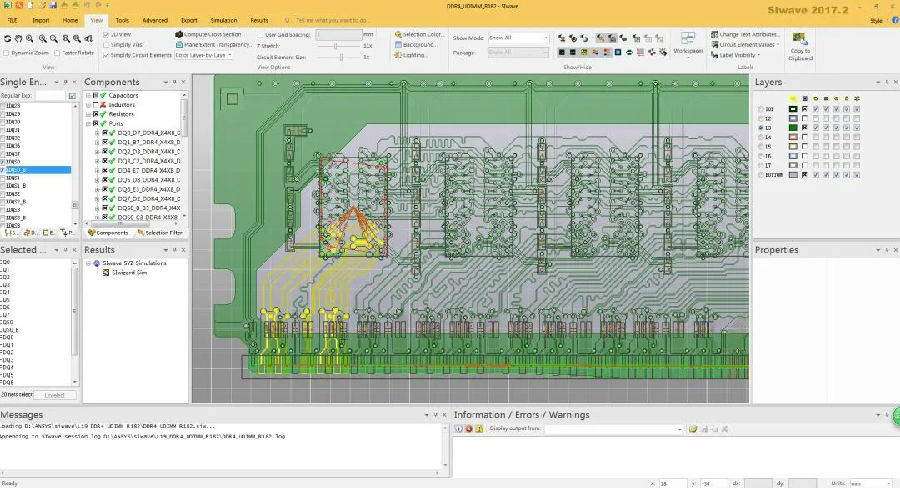Click the Save icon in quick access toolbar
This screenshot has height=488, width=900.
coord(53,5)
